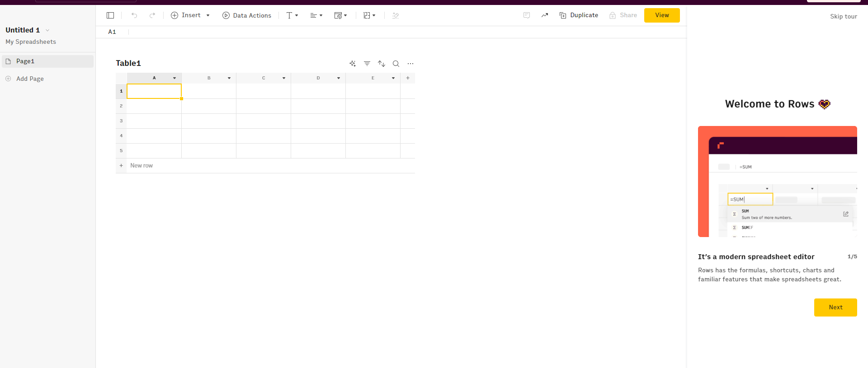Click Next in the tour
Viewport: 868px width, 368px height.
click(835, 307)
